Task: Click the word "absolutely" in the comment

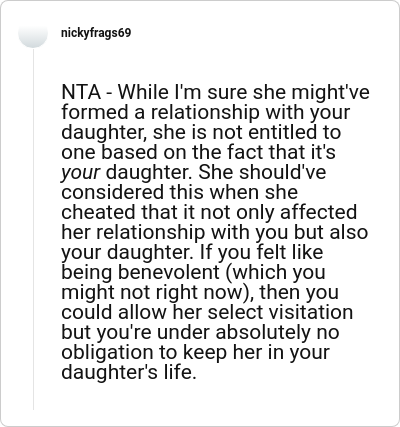Action: point(263,333)
